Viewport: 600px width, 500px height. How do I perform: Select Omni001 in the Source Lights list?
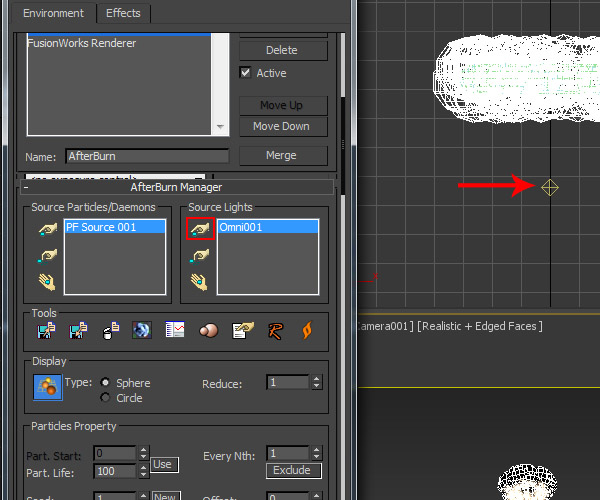[268, 227]
